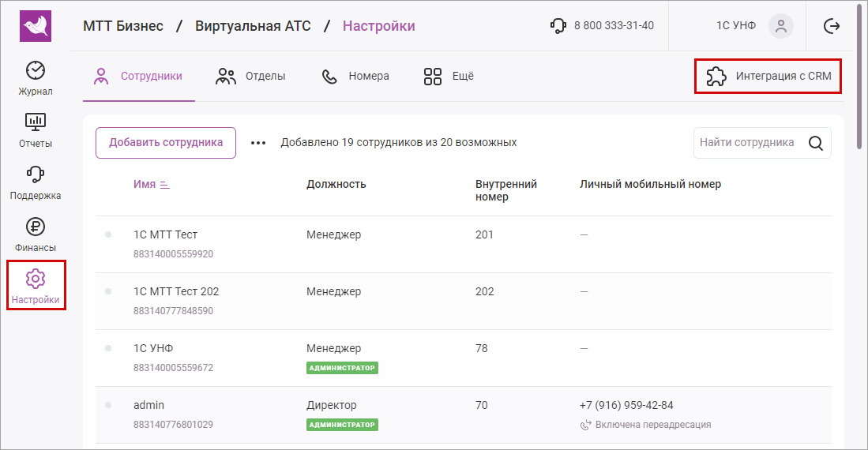The image size is (868, 450).
Task: Click the search magnifier icon
Action: (x=816, y=143)
